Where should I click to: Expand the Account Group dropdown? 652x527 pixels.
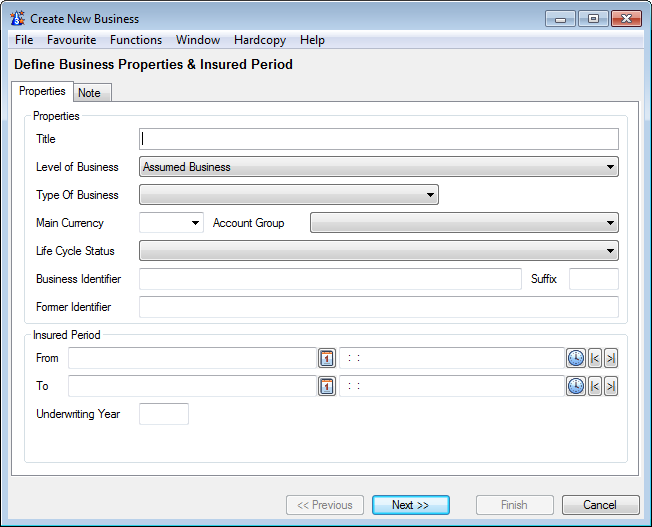tap(610, 223)
